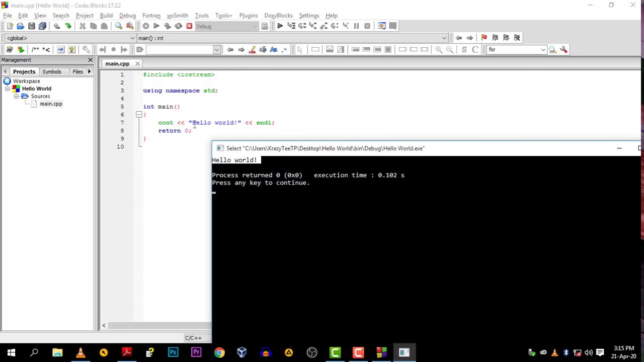This screenshot has width=644, height=362.
Task: Collapse the code fold at line 6
Action: click(139, 115)
